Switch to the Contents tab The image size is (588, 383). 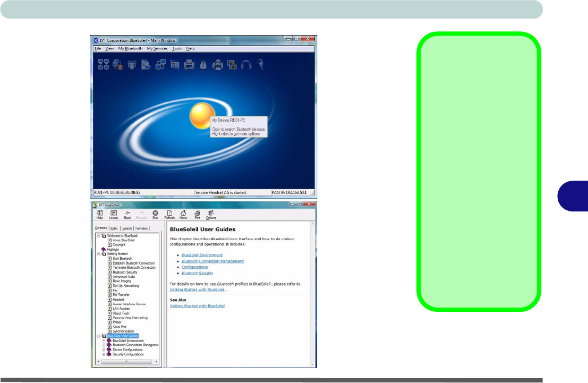tap(101, 228)
